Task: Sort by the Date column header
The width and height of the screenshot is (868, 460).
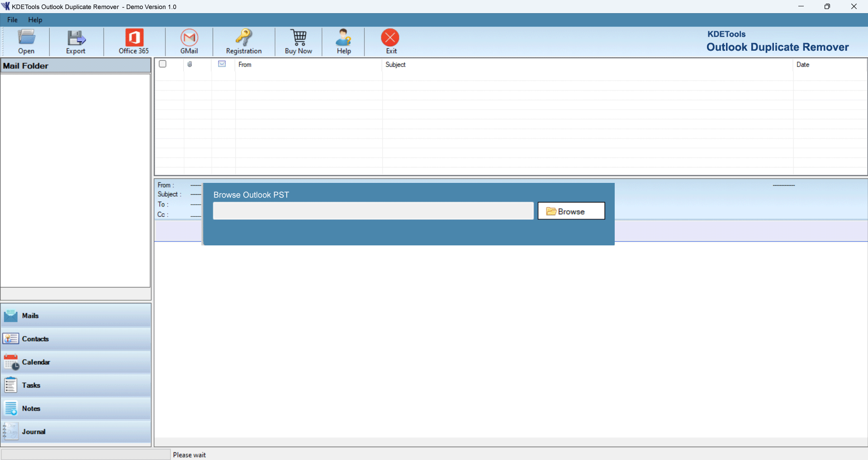Action: click(803, 65)
